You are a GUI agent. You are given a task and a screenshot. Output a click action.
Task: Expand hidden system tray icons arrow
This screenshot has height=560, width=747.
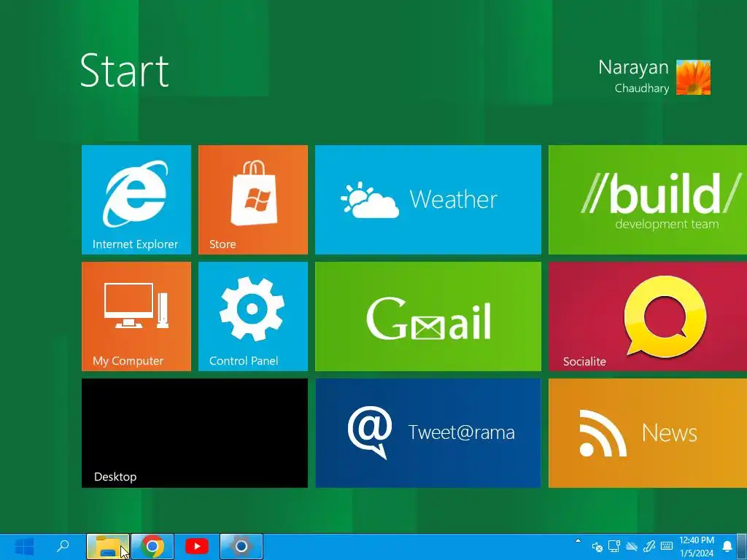click(578, 540)
